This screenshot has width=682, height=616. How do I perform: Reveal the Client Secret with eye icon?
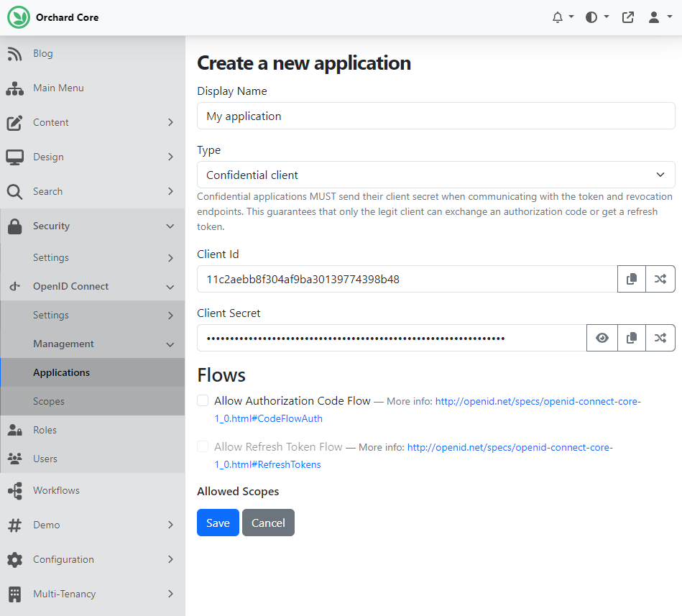click(602, 338)
